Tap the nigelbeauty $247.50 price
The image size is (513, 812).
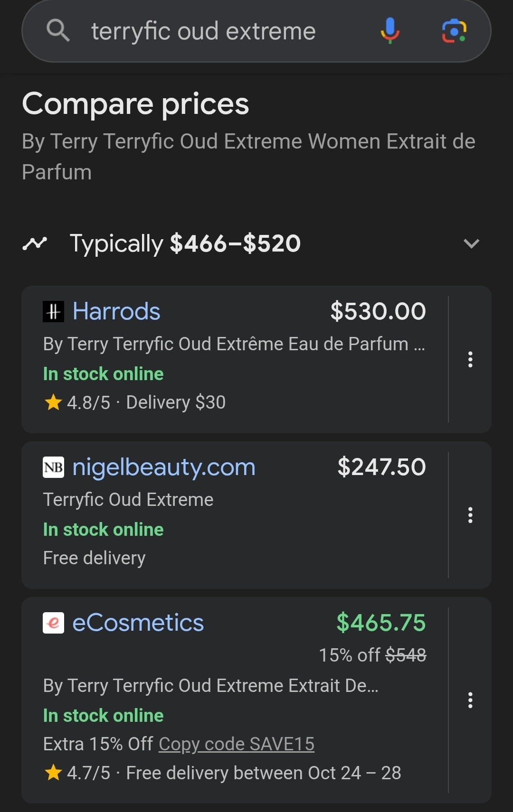click(381, 467)
